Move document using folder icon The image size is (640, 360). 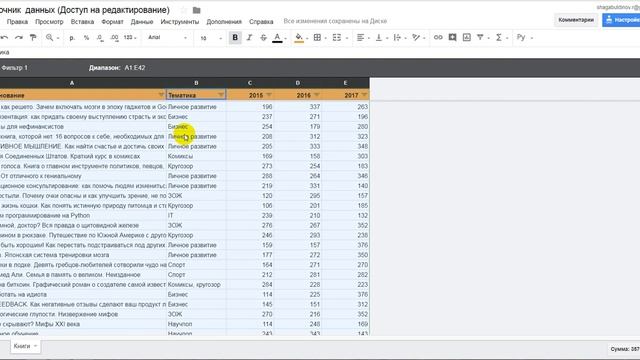click(196, 10)
